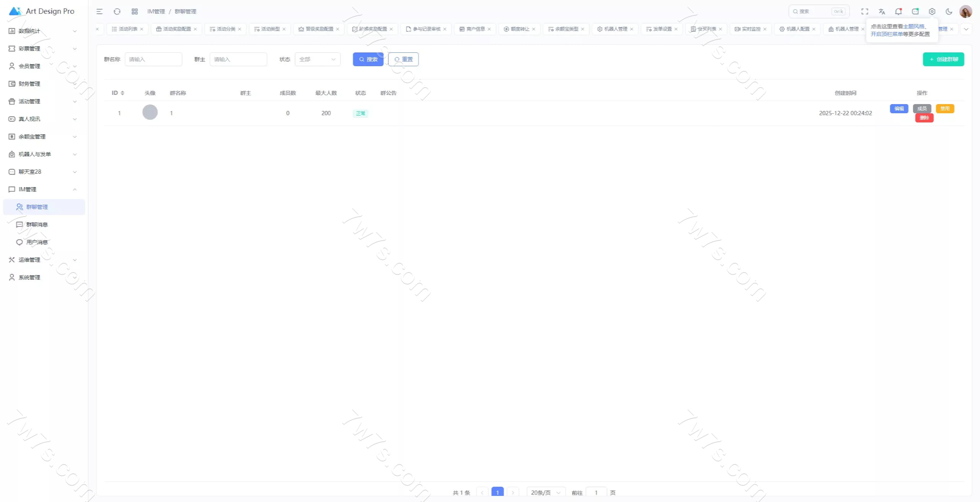The image size is (980, 502).
Task: Collapse sidebar with the menu fold icon
Action: click(100, 11)
